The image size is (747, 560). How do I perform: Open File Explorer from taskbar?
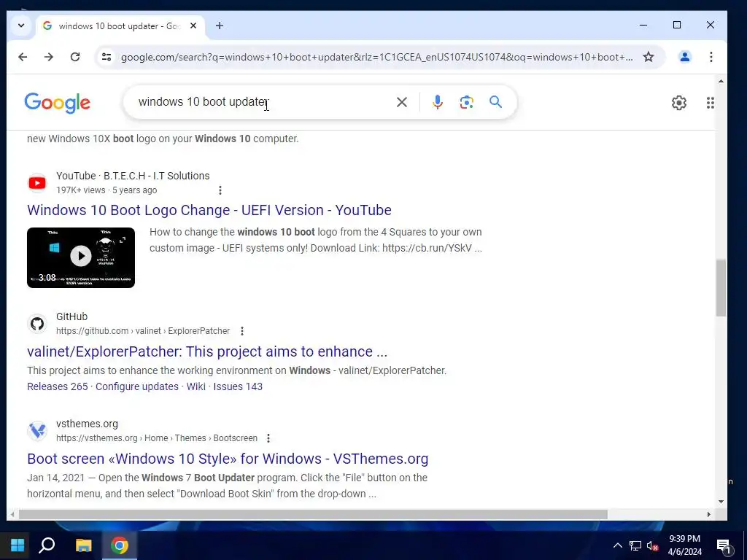(84, 545)
